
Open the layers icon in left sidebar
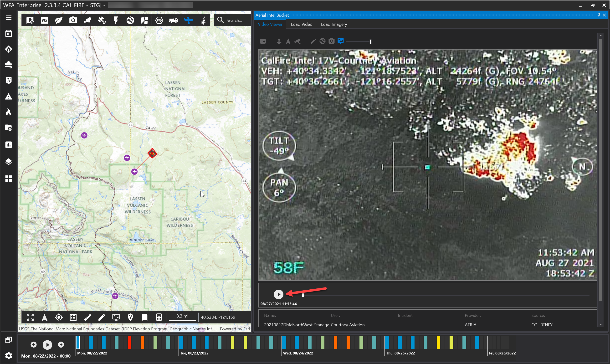9,162
